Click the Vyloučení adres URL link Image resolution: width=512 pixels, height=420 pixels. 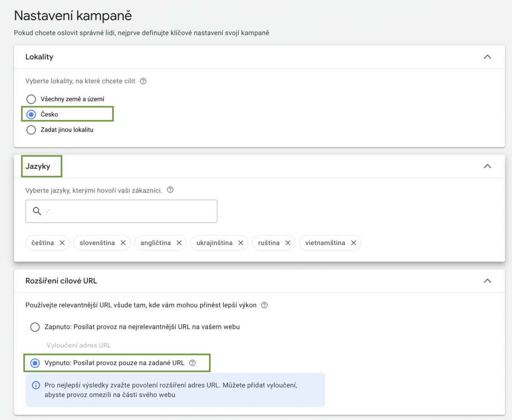click(78, 345)
